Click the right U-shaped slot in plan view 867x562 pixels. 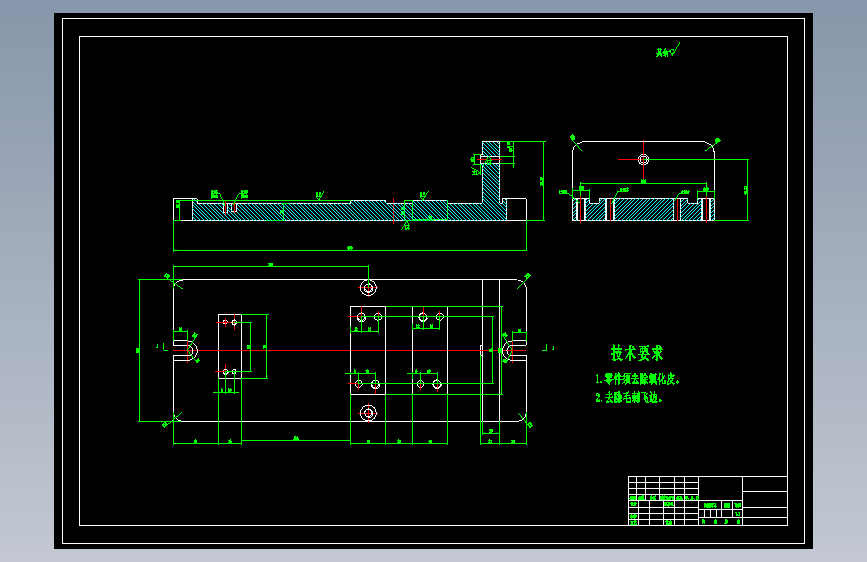(x=514, y=350)
